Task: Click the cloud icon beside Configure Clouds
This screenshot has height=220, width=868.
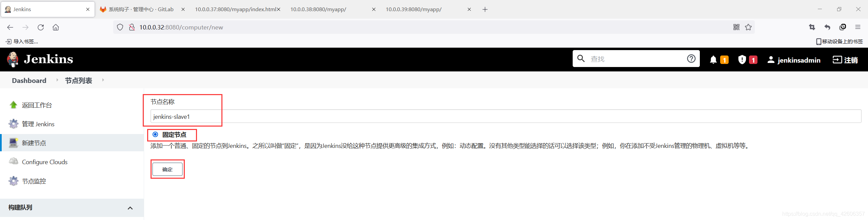Action: 14,161
